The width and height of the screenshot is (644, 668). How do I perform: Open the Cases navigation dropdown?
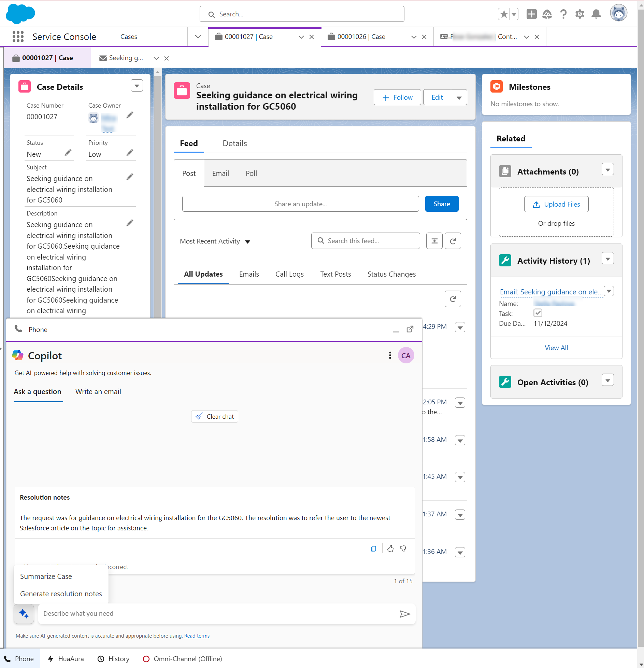coord(198,37)
